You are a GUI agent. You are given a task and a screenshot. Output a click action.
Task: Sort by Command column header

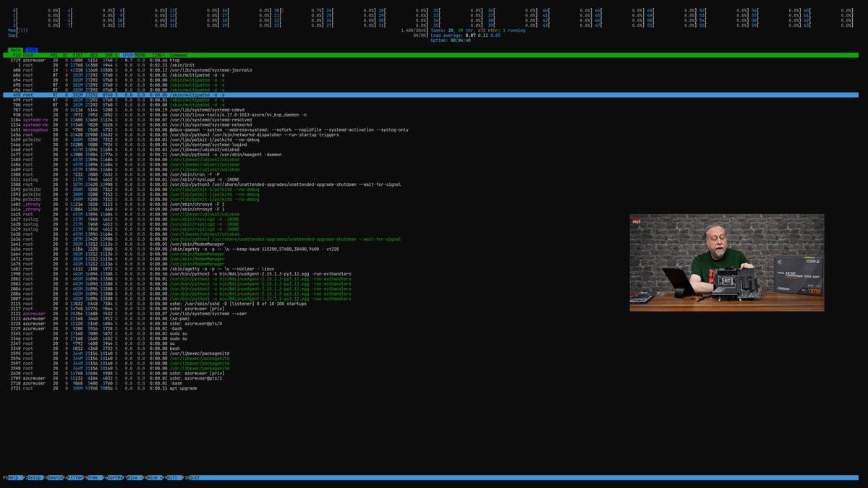click(x=178, y=55)
